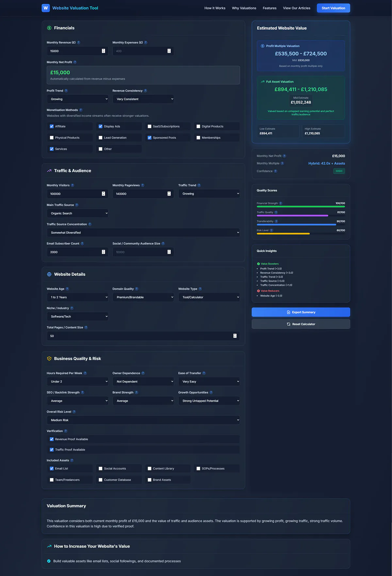The height and width of the screenshot is (576, 392).
Task: Tick the Memberships checkbox
Action: click(198, 138)
